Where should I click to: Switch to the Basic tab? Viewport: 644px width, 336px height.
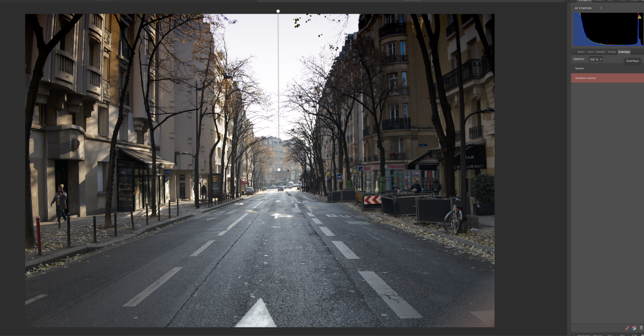pyautogui.click(x=580, y=52)
